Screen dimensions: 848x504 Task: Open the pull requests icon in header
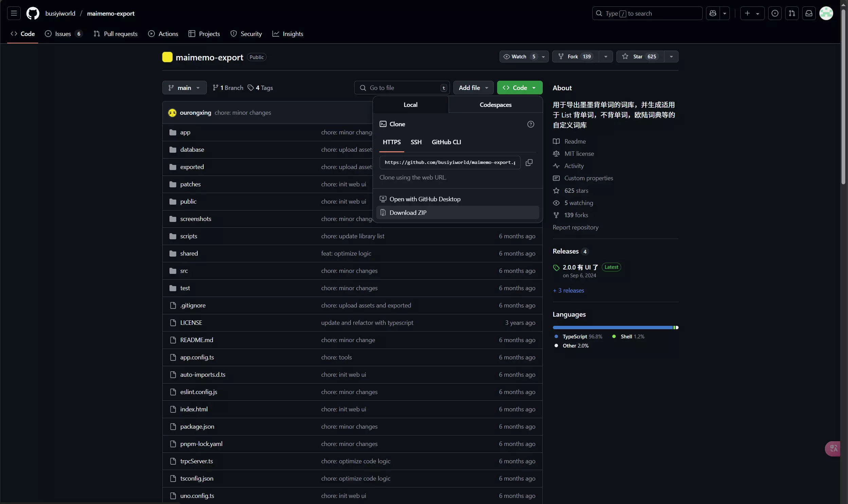[x=792, y=13]
